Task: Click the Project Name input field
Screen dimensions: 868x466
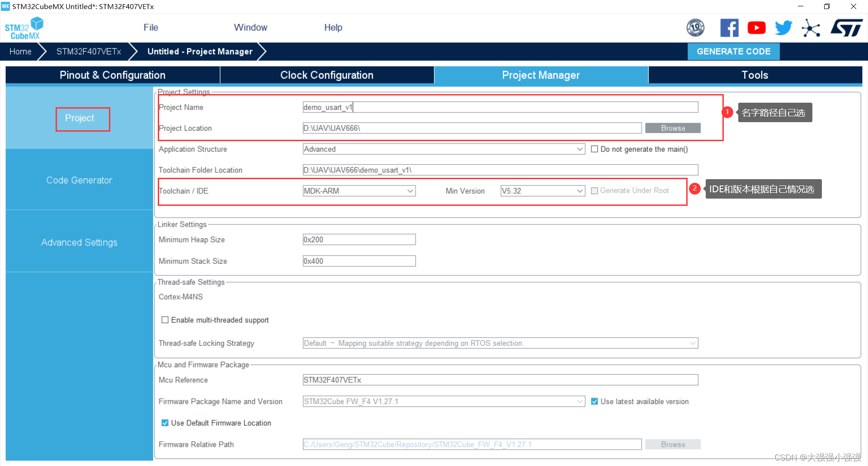Action: (500, 107)
